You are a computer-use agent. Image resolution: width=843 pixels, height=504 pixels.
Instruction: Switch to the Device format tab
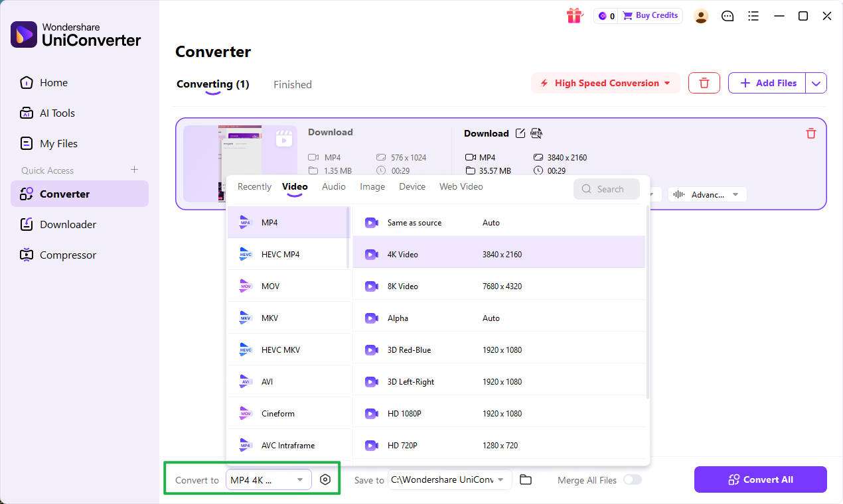[x=412, y=186]
